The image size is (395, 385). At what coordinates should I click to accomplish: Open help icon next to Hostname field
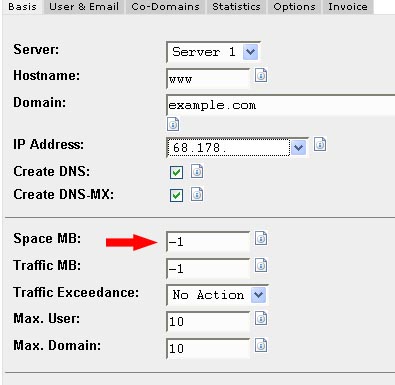coord(261,76)
